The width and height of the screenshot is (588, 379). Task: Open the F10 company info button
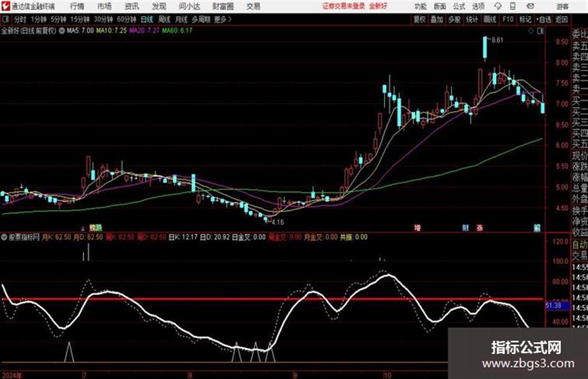[508, 19]
